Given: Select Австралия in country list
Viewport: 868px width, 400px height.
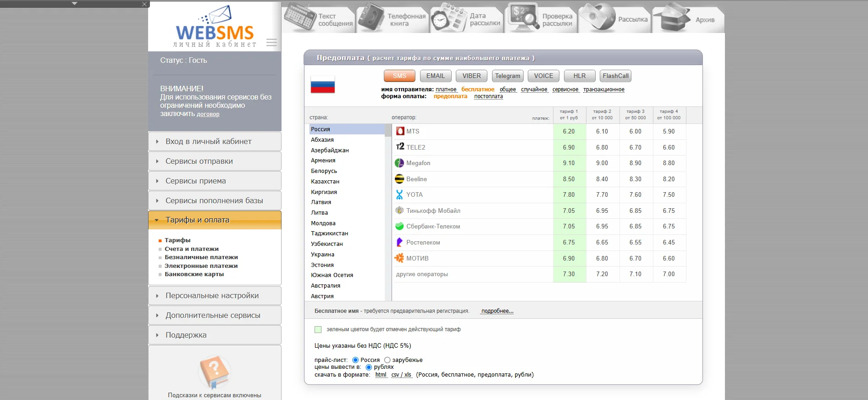Looking at the screenshot, I should [326, 285].
